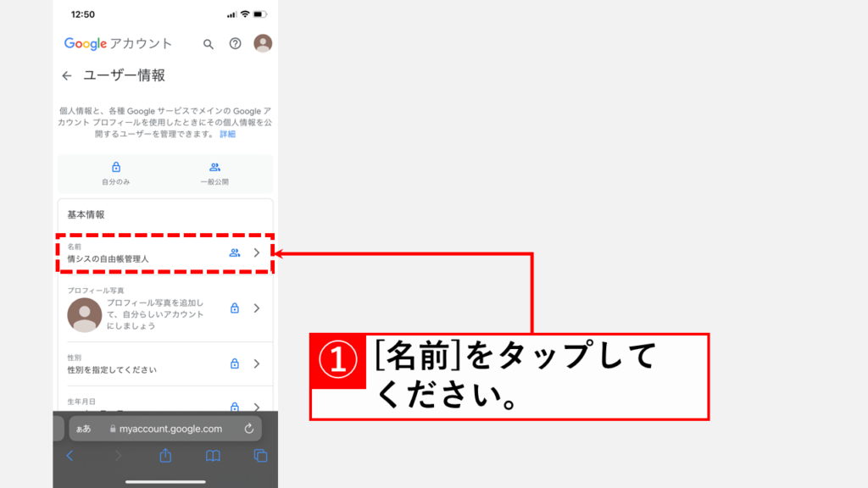Tap the search magnifier icon
Screen dimensions: 868x488
pyautogui.click(x=209, y=44)
